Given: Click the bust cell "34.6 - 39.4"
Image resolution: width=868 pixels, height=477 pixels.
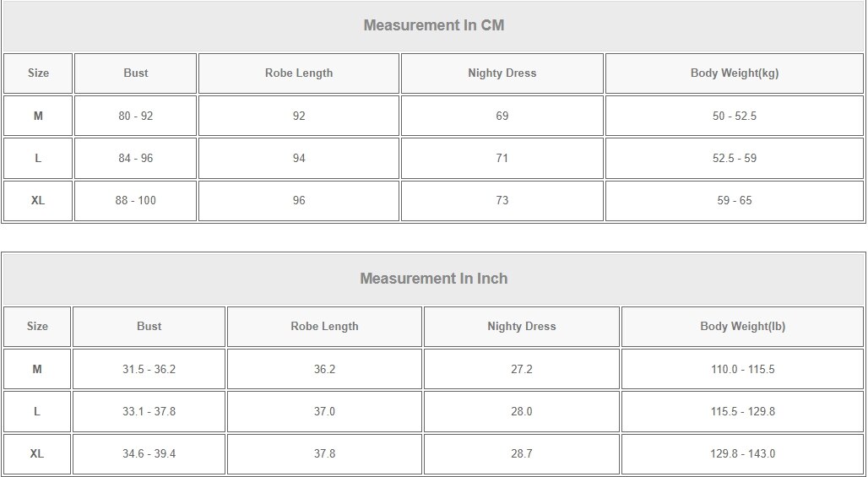Looking at the screenshot, I should [149, 453].
